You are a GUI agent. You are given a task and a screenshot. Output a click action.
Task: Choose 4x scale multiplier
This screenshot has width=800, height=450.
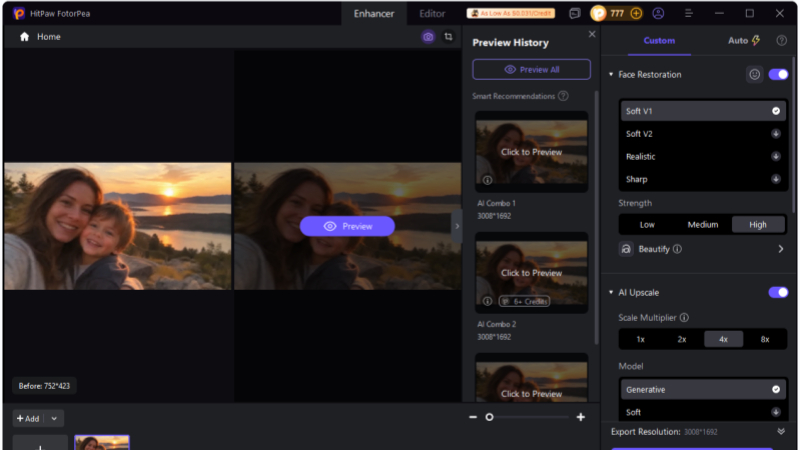pyautogui.click(x=723, y=339)
